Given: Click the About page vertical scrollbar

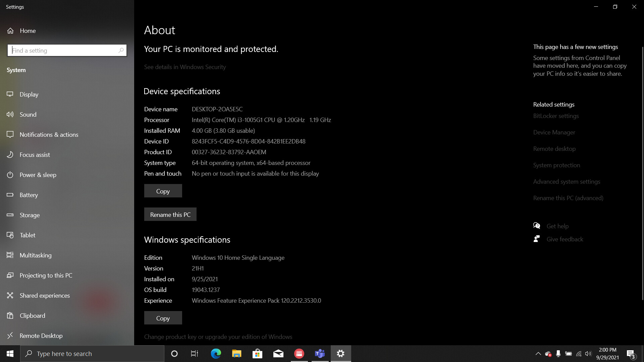Looking at the screenshot, I should [642, 173].
